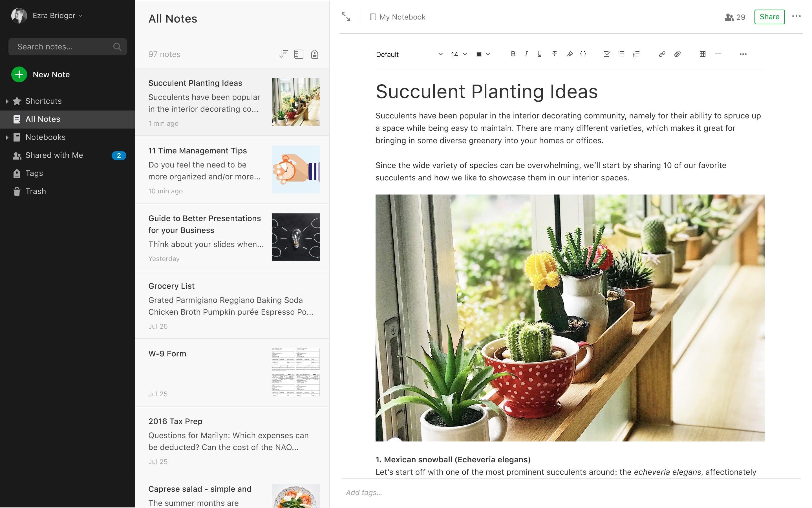The height and width of the screenshot is (508, 812).
Task: Open the text color swatch picker
Action: 482,54
